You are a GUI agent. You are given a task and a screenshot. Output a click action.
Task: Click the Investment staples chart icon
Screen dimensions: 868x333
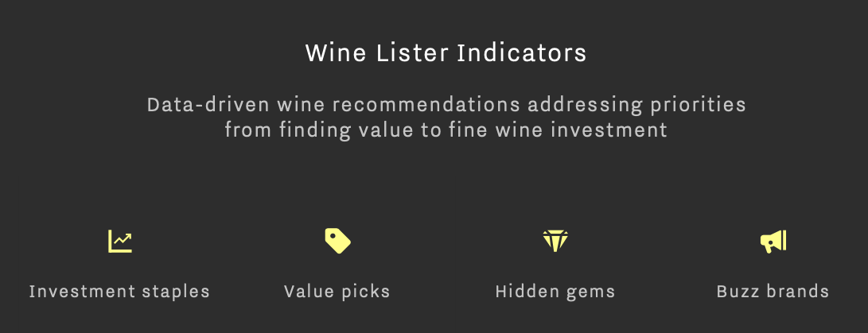[x=120, y=241]
